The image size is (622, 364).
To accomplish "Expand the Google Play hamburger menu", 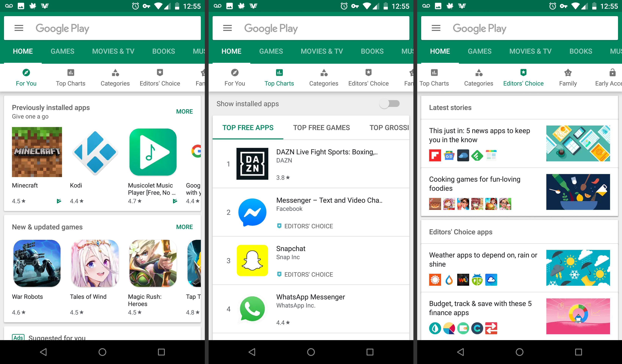I will pos(19,28).
